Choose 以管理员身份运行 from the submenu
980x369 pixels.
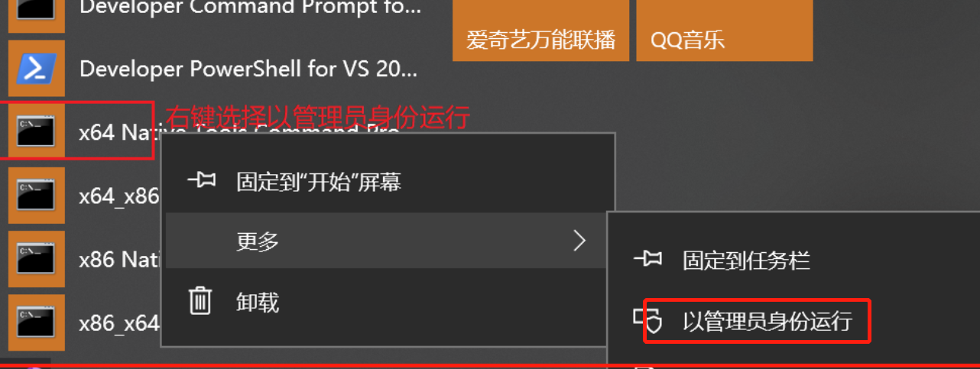pyautogui.click(x=767, y=321)
